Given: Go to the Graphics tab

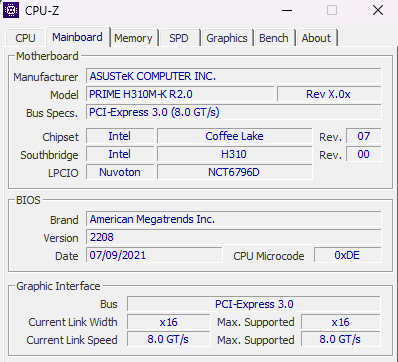Looking at the screenshot, I should click(227, 38).
